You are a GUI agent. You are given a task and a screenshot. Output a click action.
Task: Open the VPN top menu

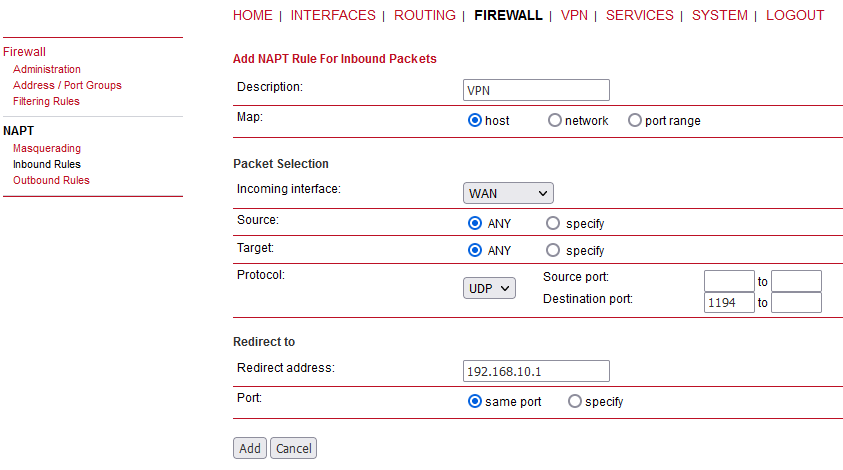pyautogui.click(x=574, y=15)
